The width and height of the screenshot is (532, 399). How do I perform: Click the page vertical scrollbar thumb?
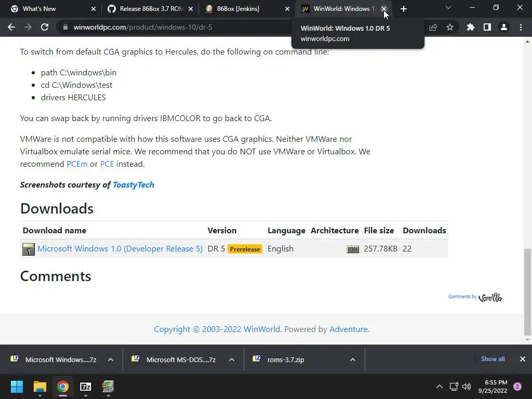pos(527,292)
